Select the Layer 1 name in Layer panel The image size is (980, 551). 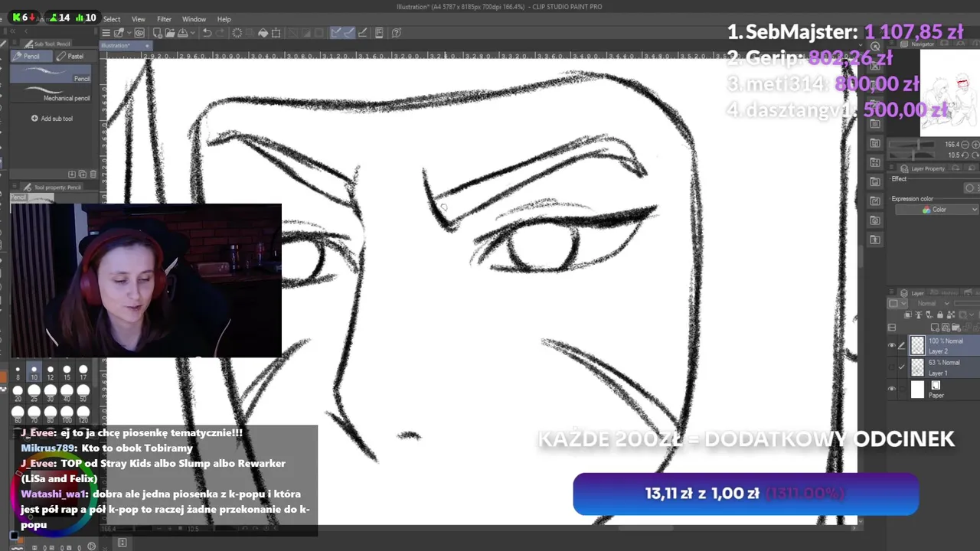938,373
